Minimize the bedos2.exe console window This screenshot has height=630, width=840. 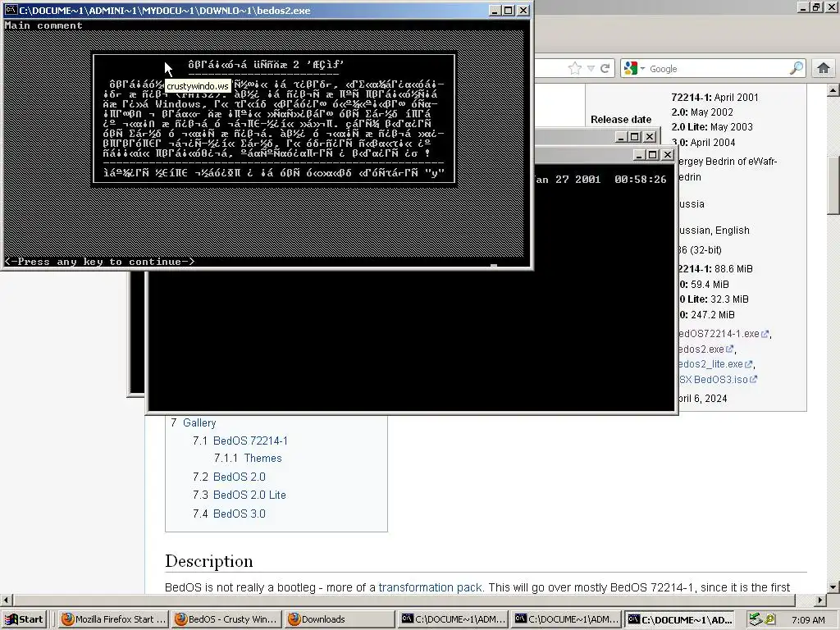point(495,10)
